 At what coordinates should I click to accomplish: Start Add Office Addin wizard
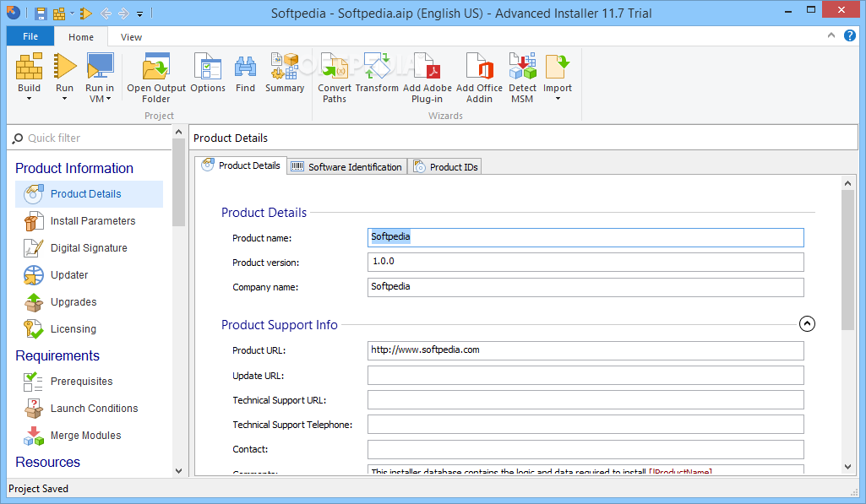point(479,78)
